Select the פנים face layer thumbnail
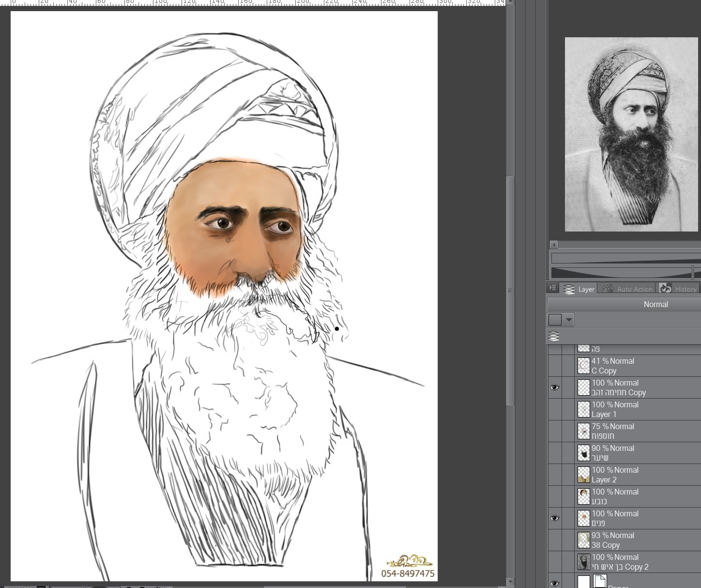The height and width of the screenshot is (588, 701). coord(584,518)
